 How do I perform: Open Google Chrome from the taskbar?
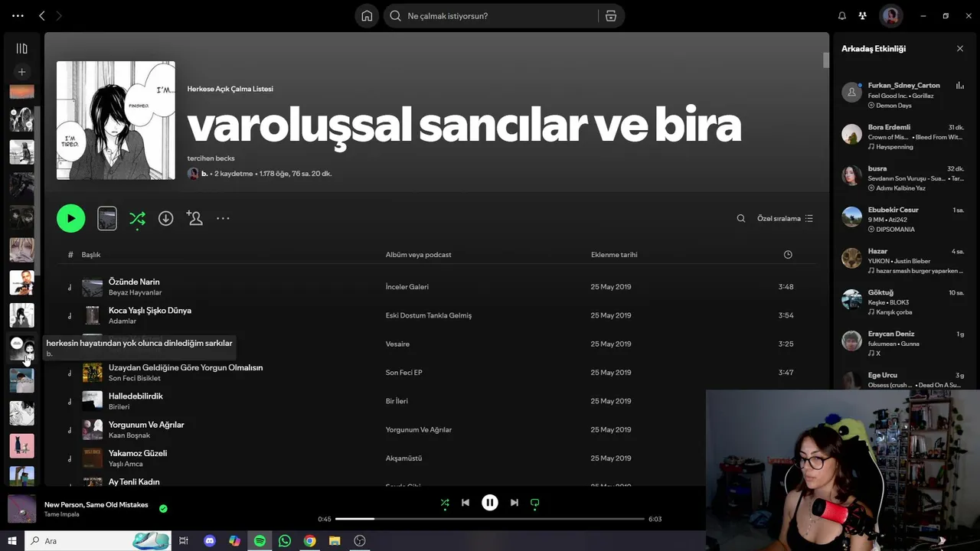[309, 541]
